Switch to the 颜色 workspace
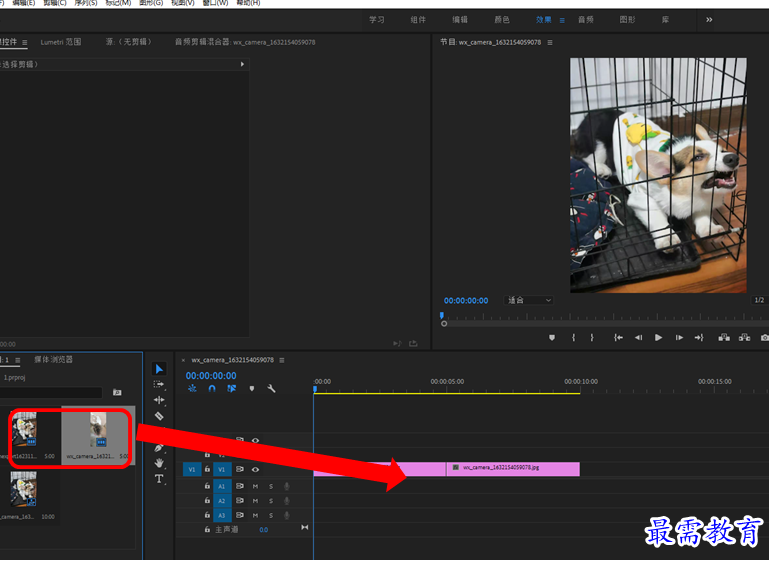 502,20
